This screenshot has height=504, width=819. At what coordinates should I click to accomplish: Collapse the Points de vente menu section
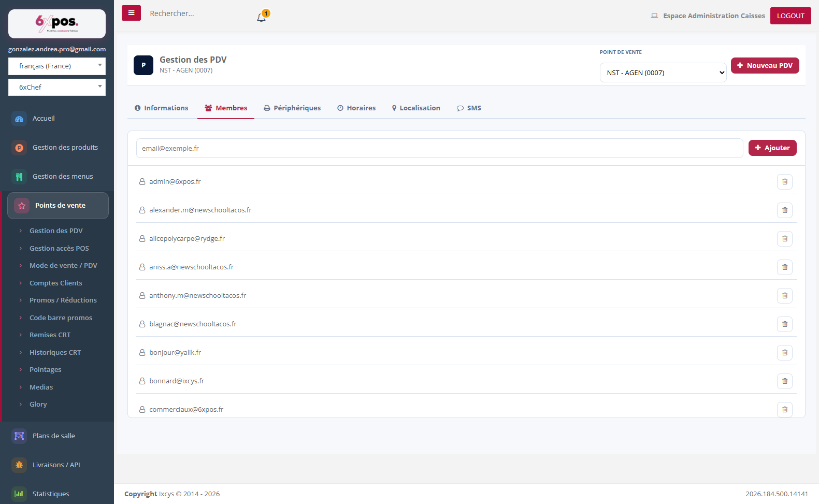click(x=58, y=206)
